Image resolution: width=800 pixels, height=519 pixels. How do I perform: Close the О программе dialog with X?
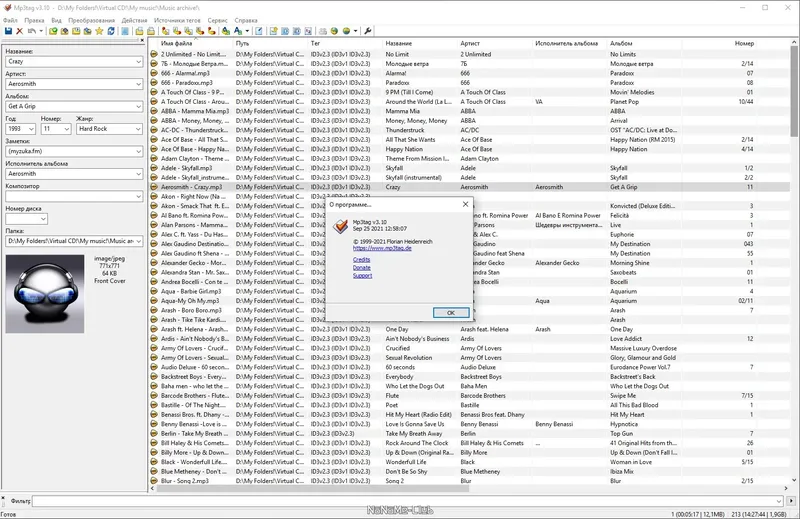coord(465,204)
